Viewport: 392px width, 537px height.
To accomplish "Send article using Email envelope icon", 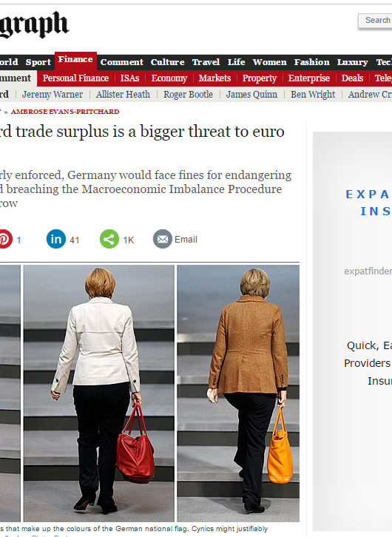I will coord(163,239).
